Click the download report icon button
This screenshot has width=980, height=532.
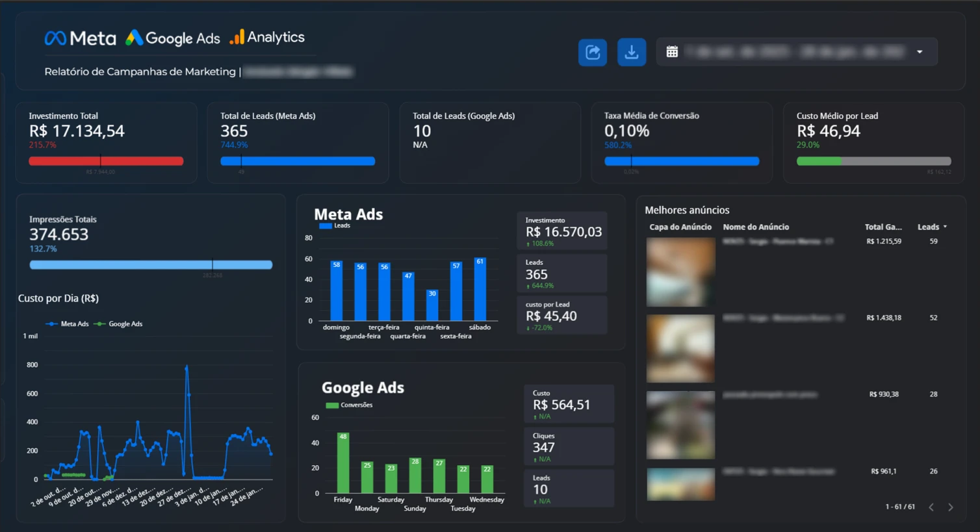coord(631,52)
